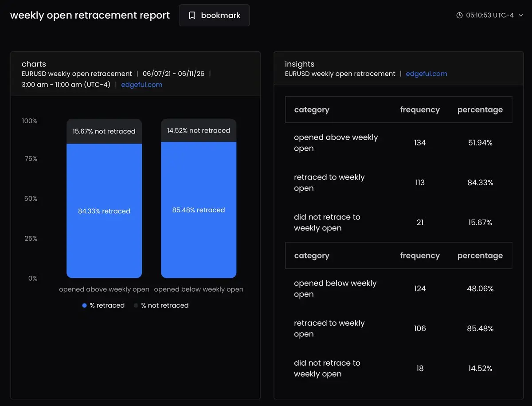Select the opened above weekly open row
The image size is (532, 406).
coord(399,143)
